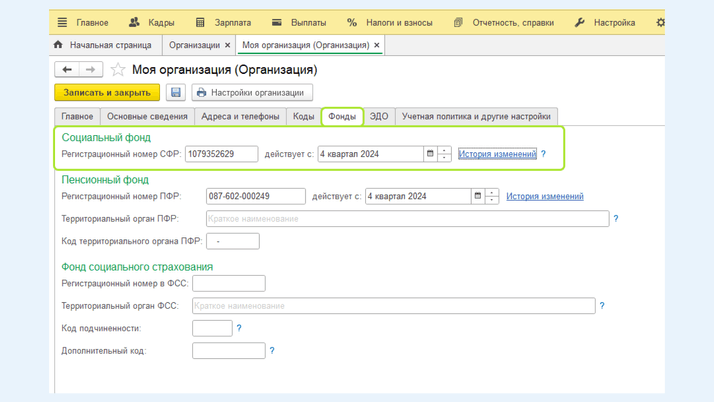Switch to the Организации tab

click(194, 45)
